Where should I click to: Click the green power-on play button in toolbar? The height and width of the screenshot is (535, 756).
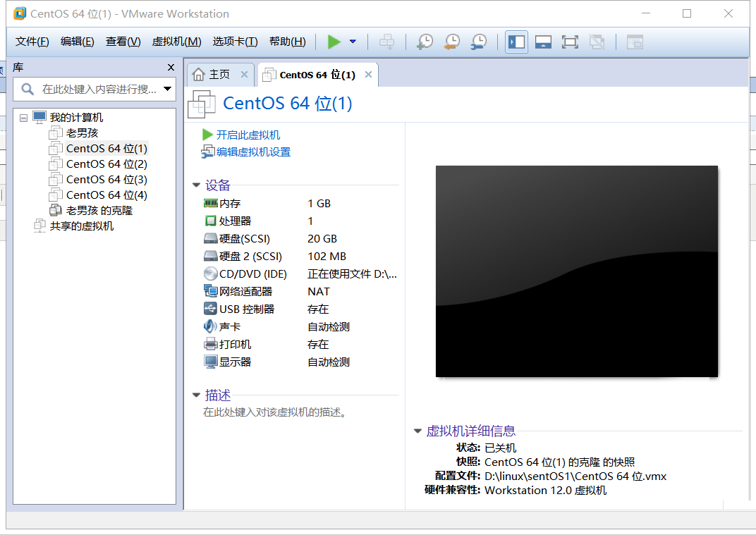coord(334,42)
